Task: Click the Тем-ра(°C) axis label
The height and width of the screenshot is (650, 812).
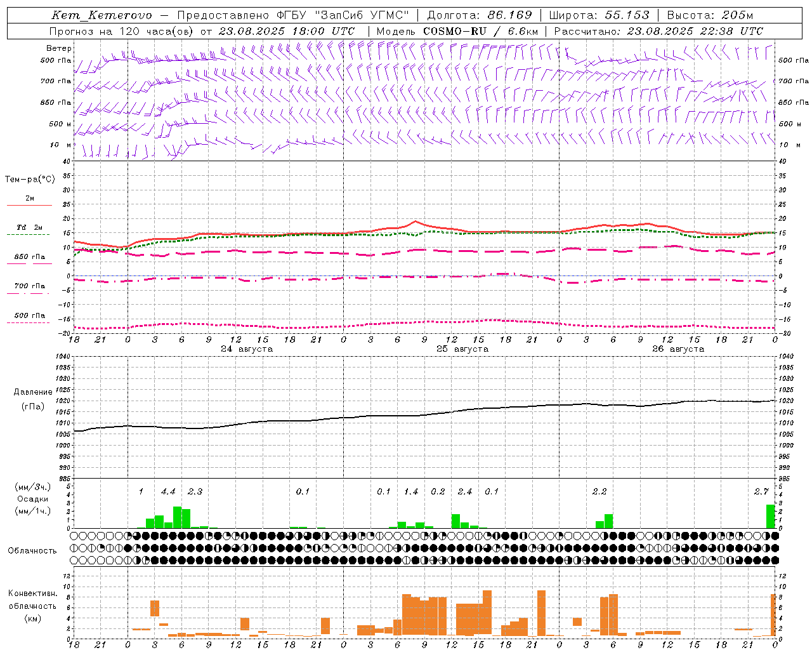Action: [x=30, y=180]
